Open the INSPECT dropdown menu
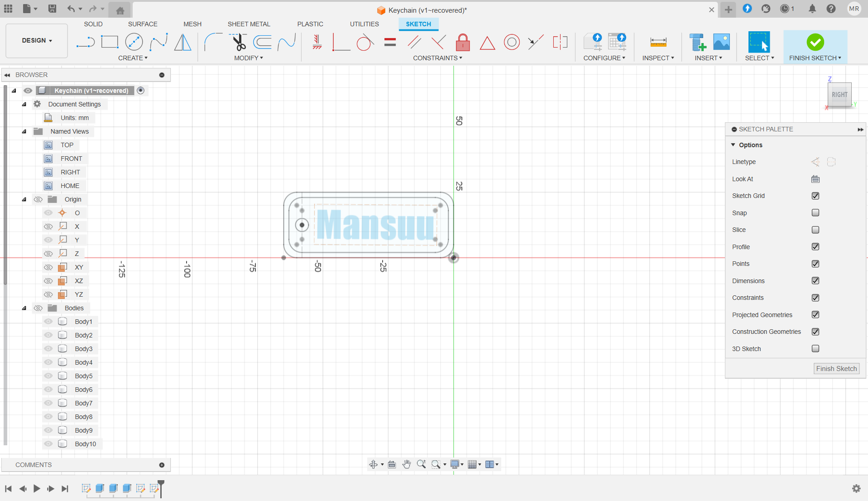 point(658,58)
